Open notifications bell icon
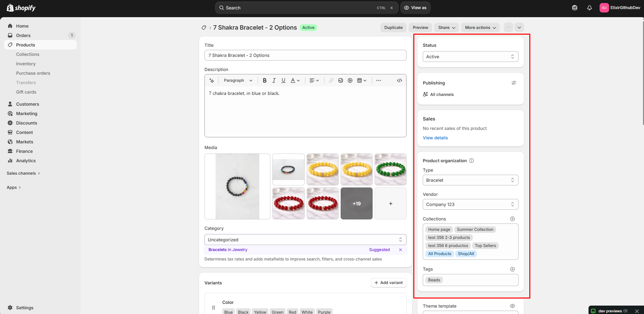The width and height of the screenshot is (644, 314). (x=590, y=8)
